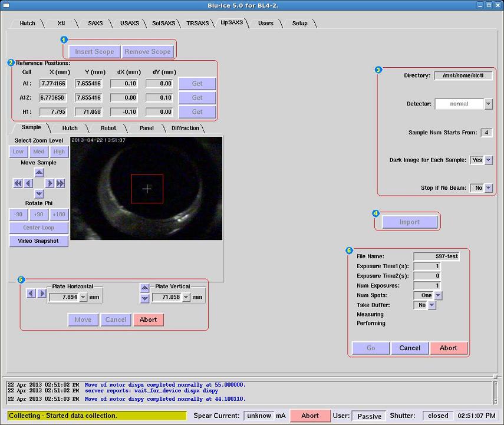Click the Move Sample up arrow
504x425 pixels.
coord(39,173)
